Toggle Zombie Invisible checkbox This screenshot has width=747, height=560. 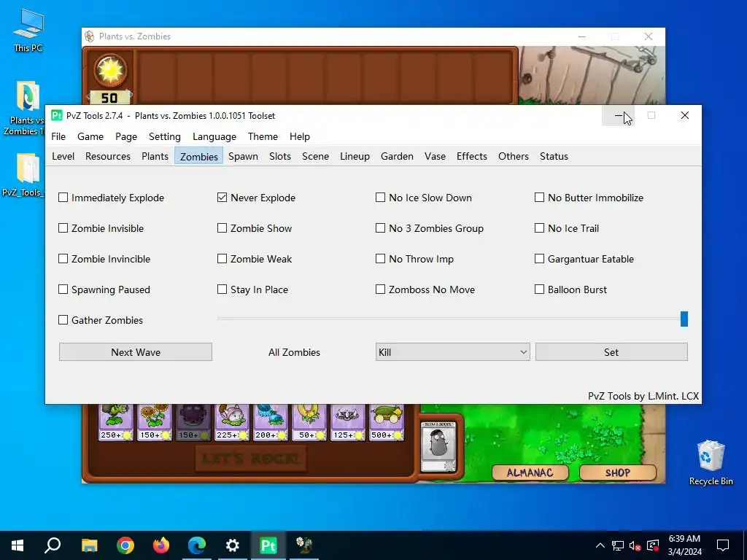[63, 228]
